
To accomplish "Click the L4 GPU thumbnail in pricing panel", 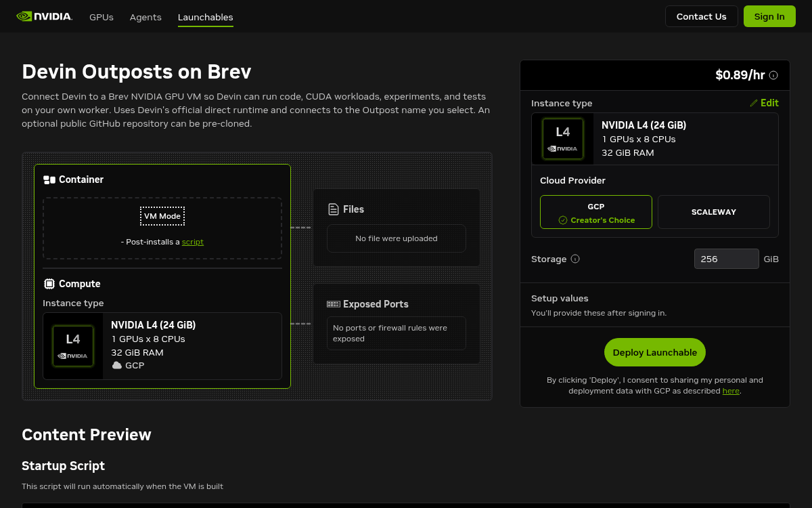I will click(x=563, y=139).
